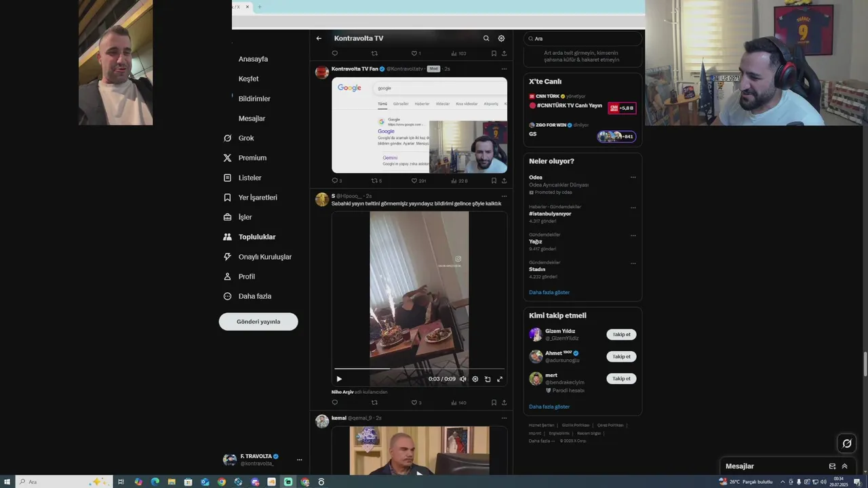Show more trends via Daha fazla göster under Stadın
Image resolution: width=868 pixels, height=488 pixels.
tap(549, 292)
